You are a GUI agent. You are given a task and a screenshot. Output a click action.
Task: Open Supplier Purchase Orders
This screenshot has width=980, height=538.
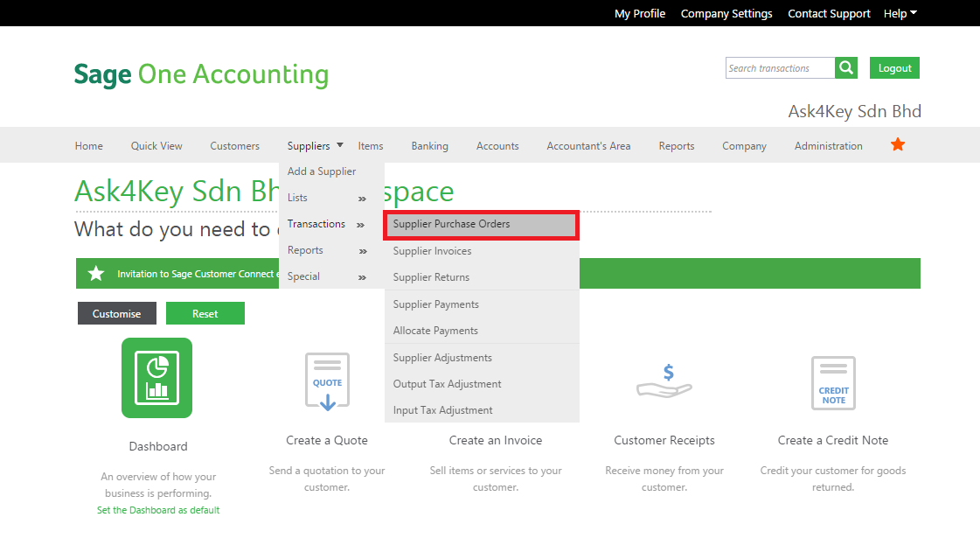point(481,225)
